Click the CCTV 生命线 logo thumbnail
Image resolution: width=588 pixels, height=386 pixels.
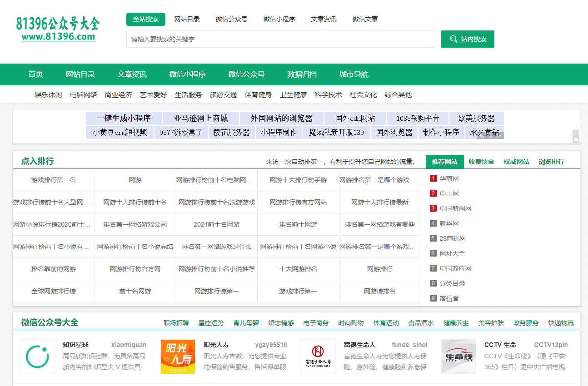(458, 356)
